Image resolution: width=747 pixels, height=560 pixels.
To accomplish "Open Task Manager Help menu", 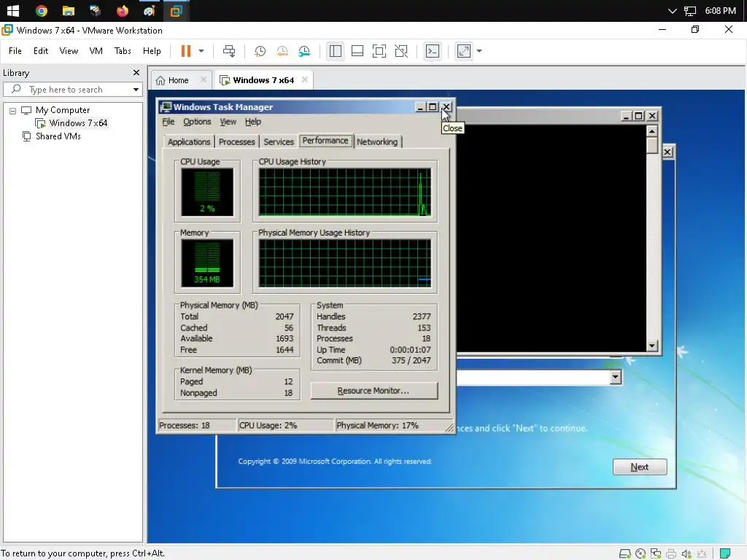I will [253, 122].
